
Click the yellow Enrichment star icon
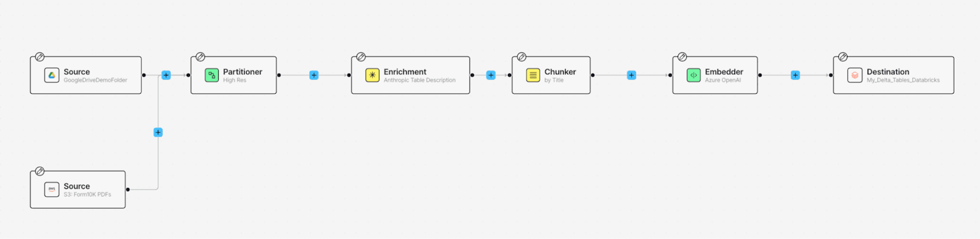click(x=372, y=75)
